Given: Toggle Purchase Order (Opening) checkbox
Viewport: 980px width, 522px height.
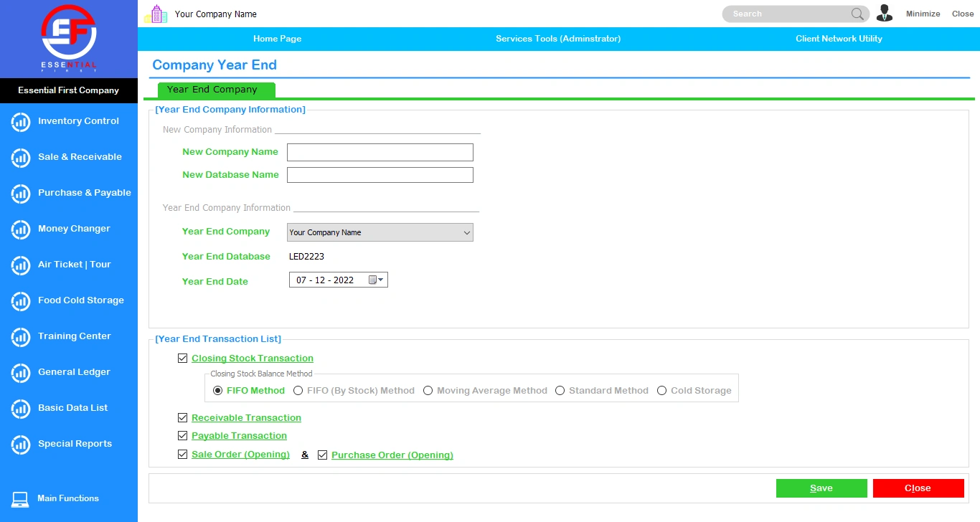Looking at the screenshot, I should pos(322,455).
